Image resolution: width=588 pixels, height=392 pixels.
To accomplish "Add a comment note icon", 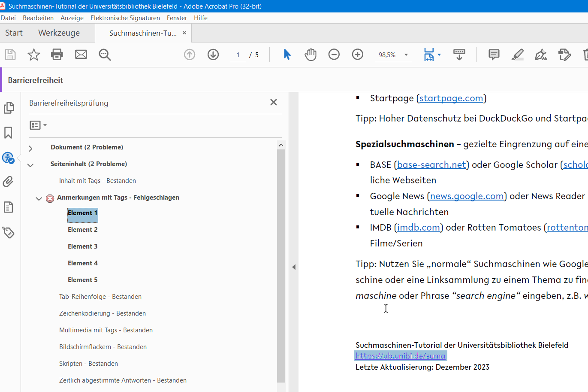I will (x=494, y=55).
